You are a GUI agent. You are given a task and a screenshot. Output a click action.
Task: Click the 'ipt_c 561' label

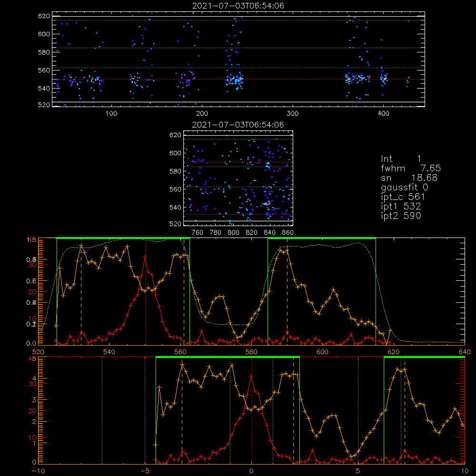403,197
